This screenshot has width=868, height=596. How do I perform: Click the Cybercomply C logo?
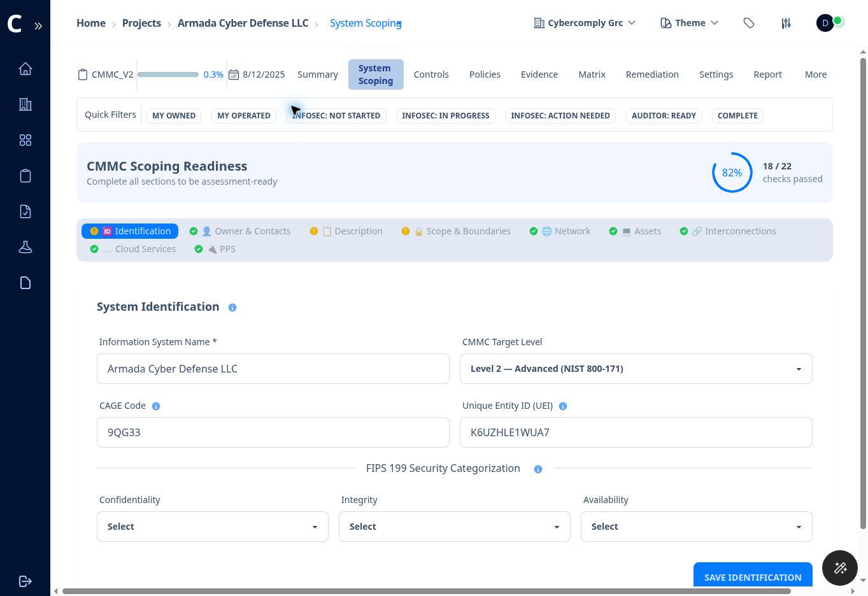[15, 24]
